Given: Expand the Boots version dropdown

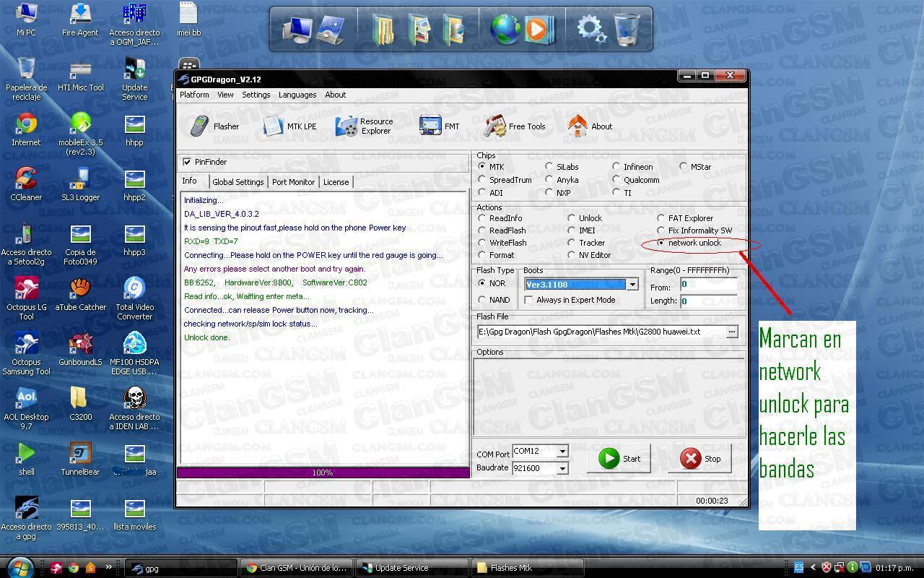Looking at the screenshot, I should (632, 285).
